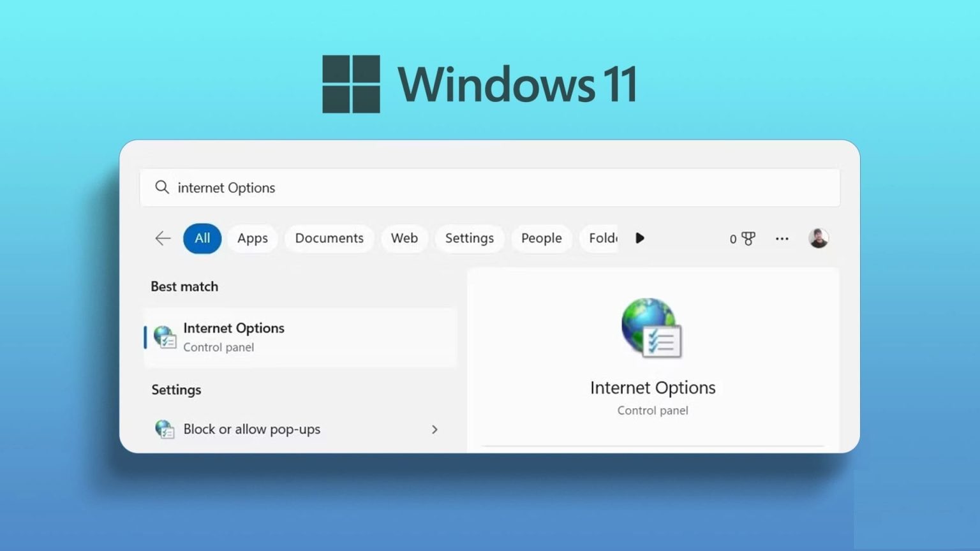
Task: Open the ellipsis options menu
Action: [782, 238]
